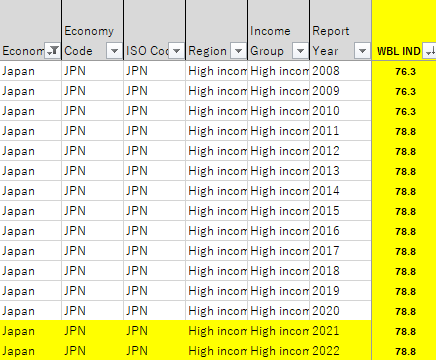Select the Report Year cell 2020
This screenshot has height=360, width=436.
pos(341,311)
